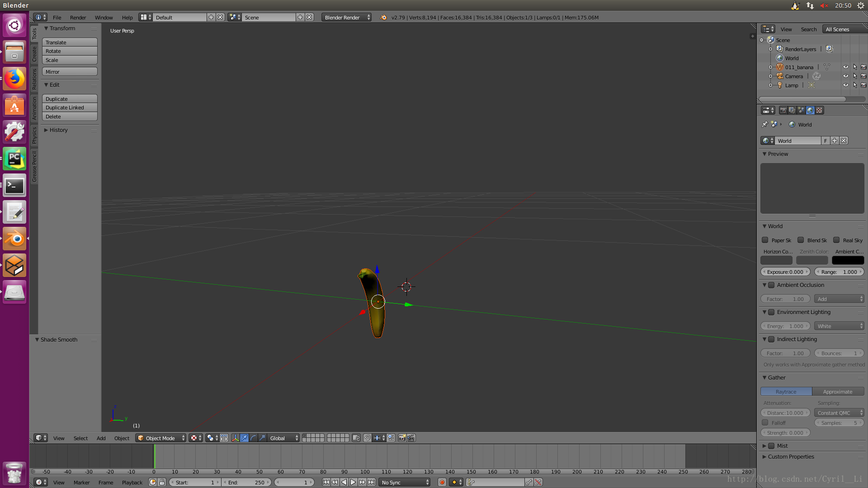Viewport: 868px width, 488px height.
Task: Collapse the Scene tree in outliner
Action: (762, 40)
